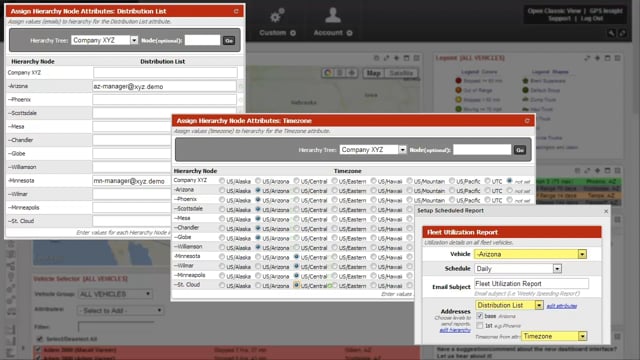Click Open Classic View link
Screen dimensions: 640x360
point(554,11)
